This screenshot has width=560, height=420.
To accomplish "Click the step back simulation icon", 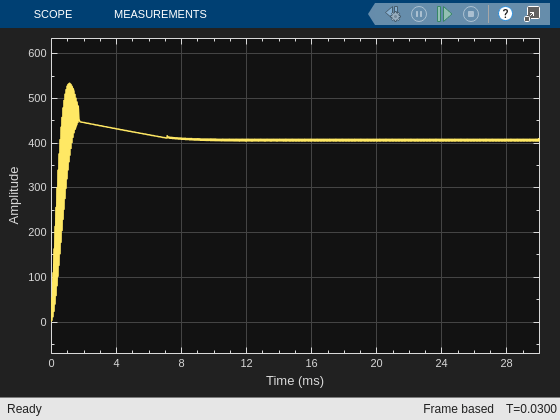I will (x=393, y=14).
